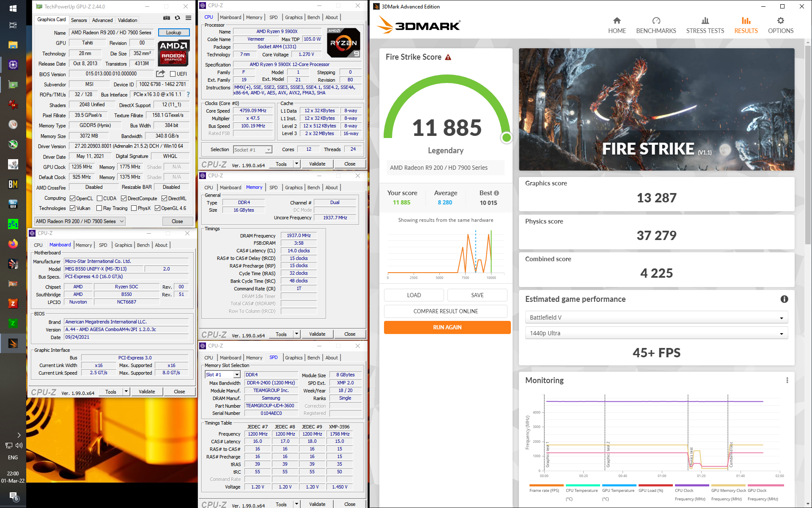Switch to GPU-Z Sensors tab

tap(79, 20)
